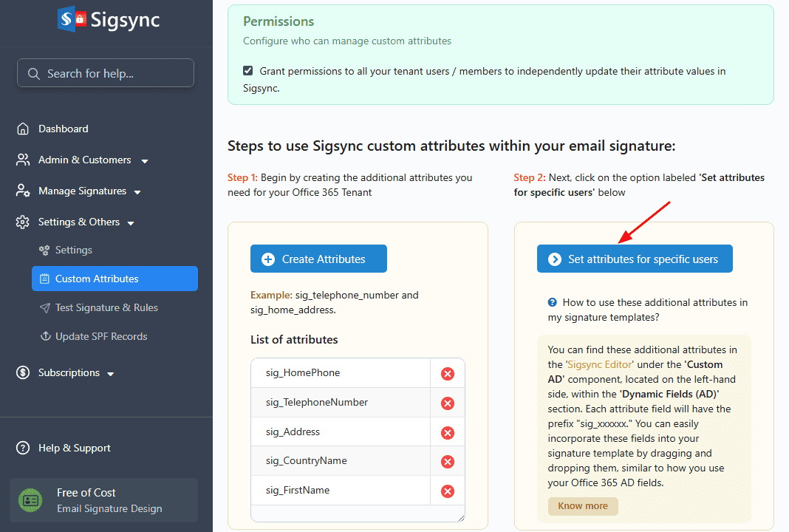Viewport: 789px width, 532px height.
Task: Open the Sigsync Editor link
Action: pos(599,364)
